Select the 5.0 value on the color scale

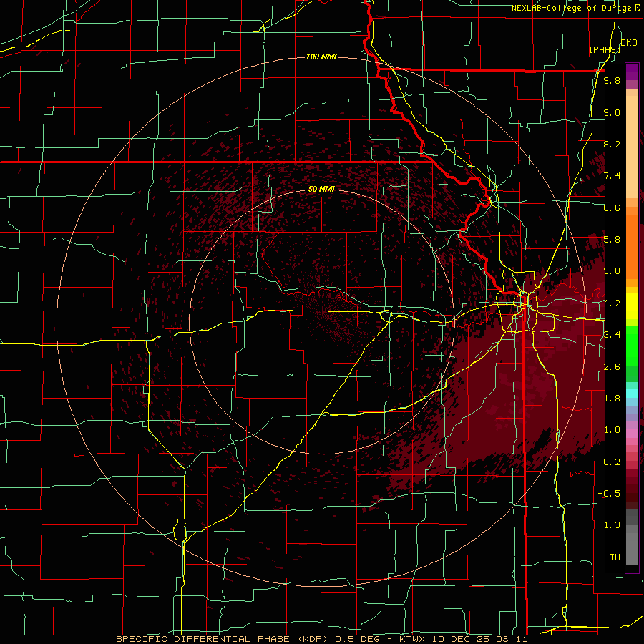[x=612, y=271]
